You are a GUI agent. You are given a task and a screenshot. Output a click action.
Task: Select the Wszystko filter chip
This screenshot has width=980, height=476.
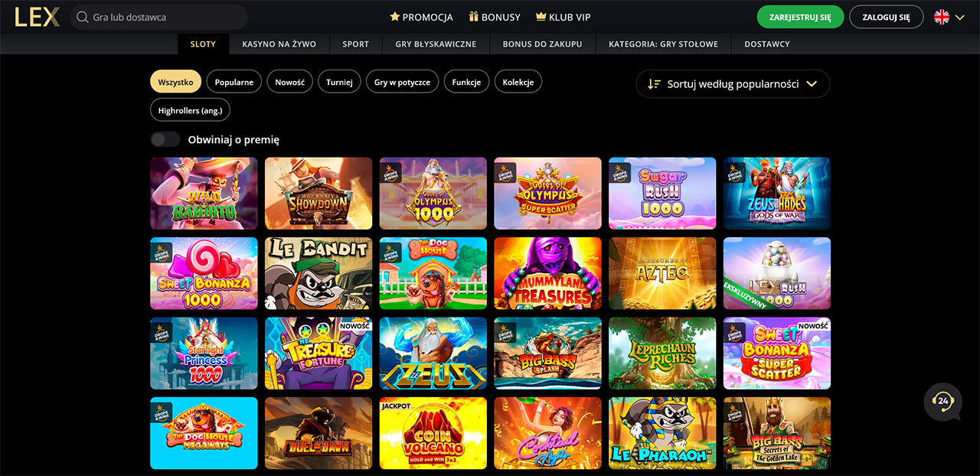176,82
